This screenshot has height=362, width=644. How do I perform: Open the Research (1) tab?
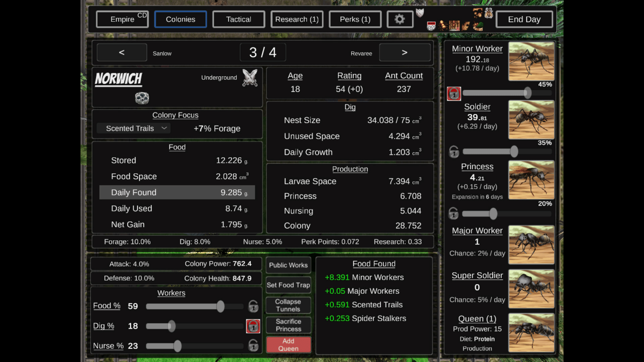pos(297,19)
